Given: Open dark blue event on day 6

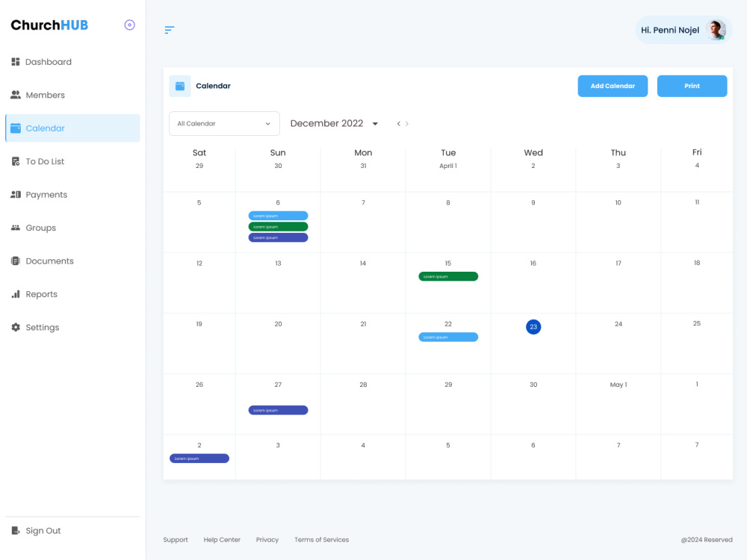Looking at the screenshot, I should [x=278, y=237].
